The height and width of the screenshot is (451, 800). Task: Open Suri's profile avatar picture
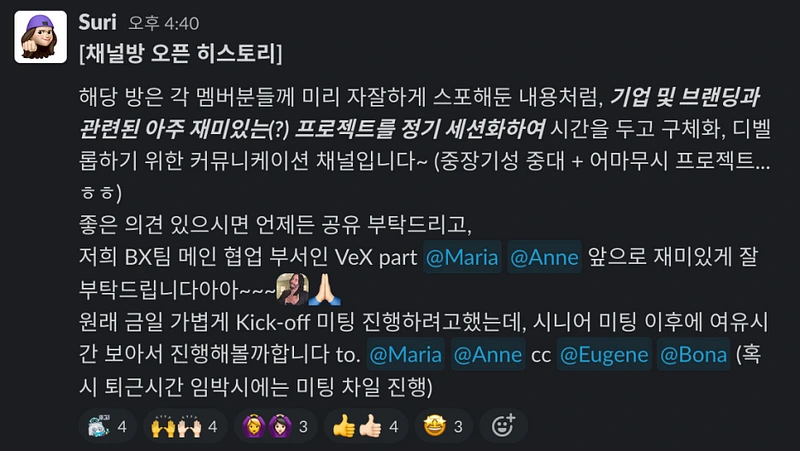pyautogui.click(x=40, y=37)
